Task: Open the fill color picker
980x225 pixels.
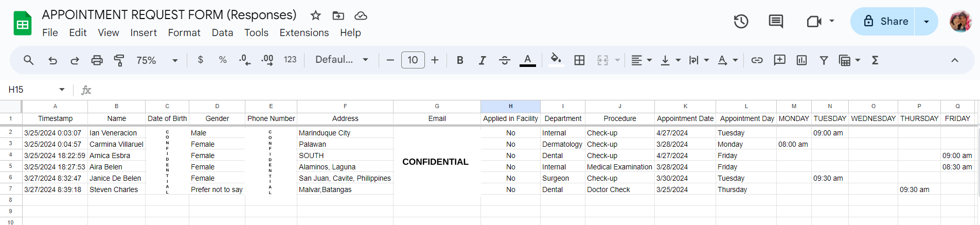Action: coord(556,60)
